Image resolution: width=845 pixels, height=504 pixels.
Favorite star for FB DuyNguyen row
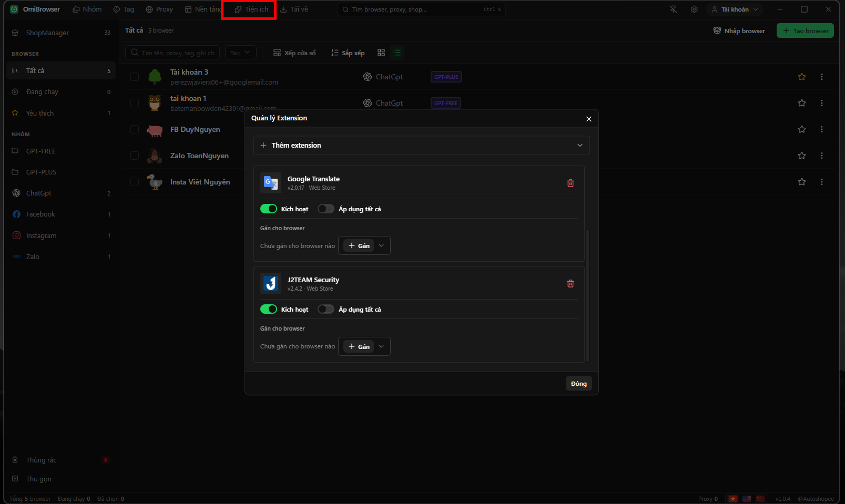coord(802,129)
